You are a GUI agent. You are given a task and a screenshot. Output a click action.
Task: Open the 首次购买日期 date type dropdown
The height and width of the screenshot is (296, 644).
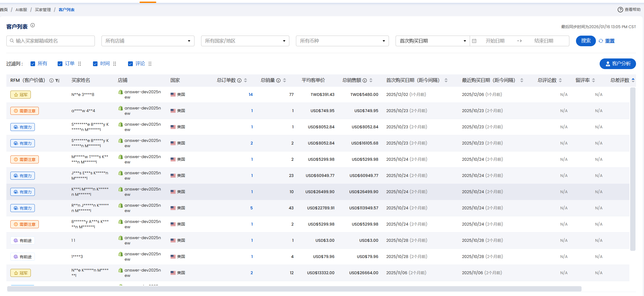tap(433, 41)
